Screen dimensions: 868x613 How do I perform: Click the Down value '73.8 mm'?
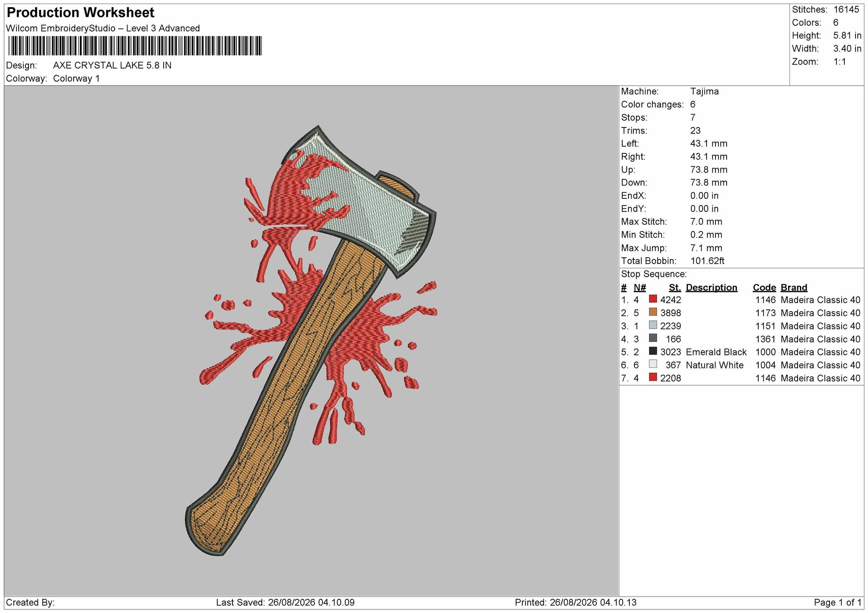pos(709,183)
